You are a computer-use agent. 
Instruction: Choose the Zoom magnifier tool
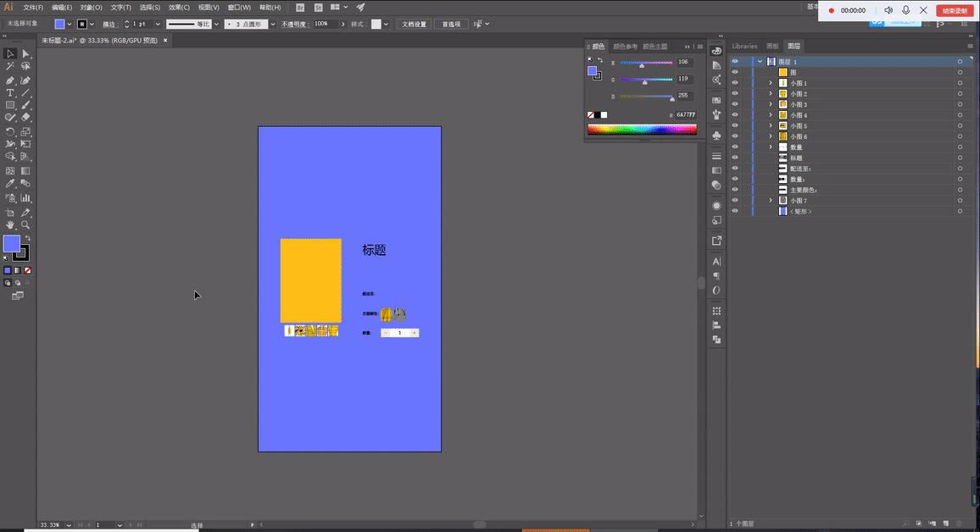click(x=25, y=225)
